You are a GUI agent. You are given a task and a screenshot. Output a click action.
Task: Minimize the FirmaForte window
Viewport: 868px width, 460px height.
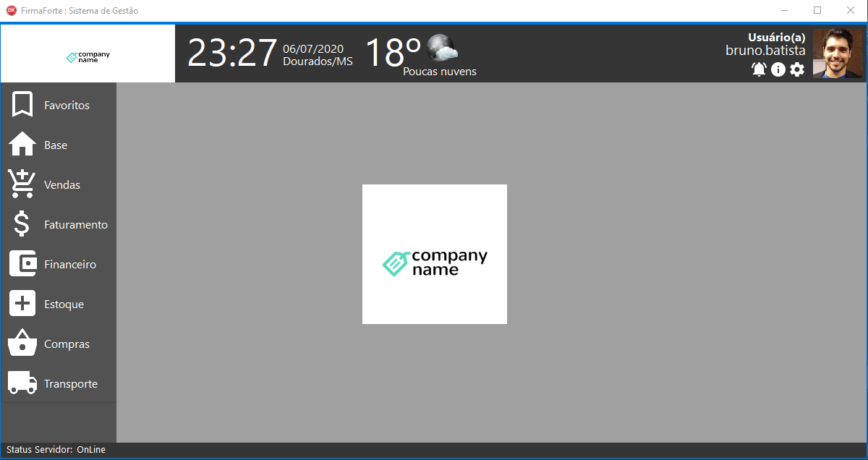[x=785, y=11]
